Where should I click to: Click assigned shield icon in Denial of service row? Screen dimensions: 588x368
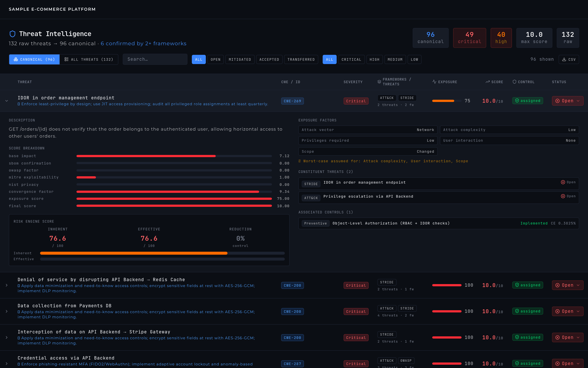(517, 285)
